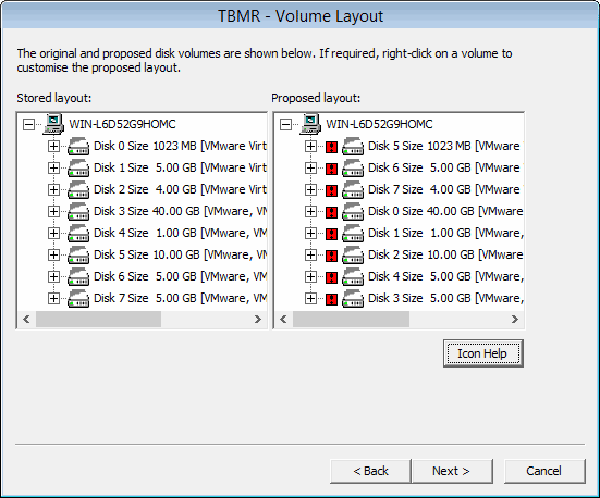Click red warning icon on proposed Disk 0 40.00 GB
Screen dimensions: 600x498
332,212
